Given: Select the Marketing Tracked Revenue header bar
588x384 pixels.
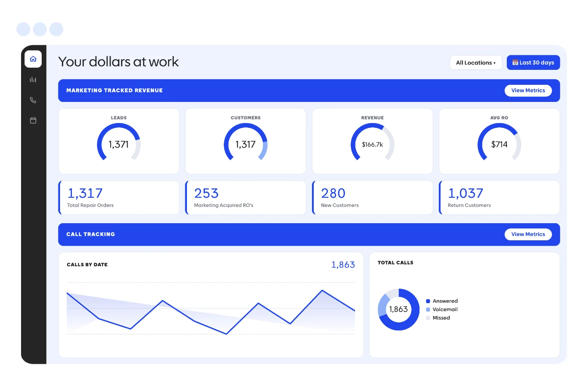Looking at the screenshot, I should (x=309, y=91).
